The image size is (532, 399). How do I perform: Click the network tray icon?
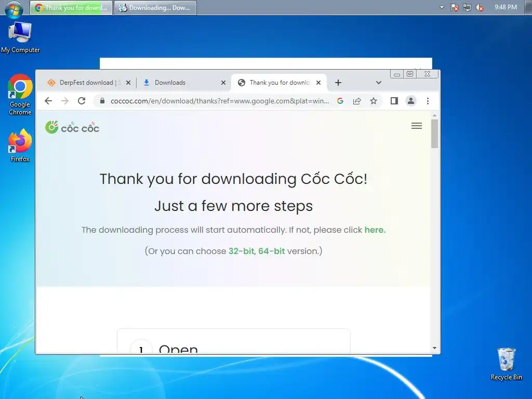tap(467, 7)
